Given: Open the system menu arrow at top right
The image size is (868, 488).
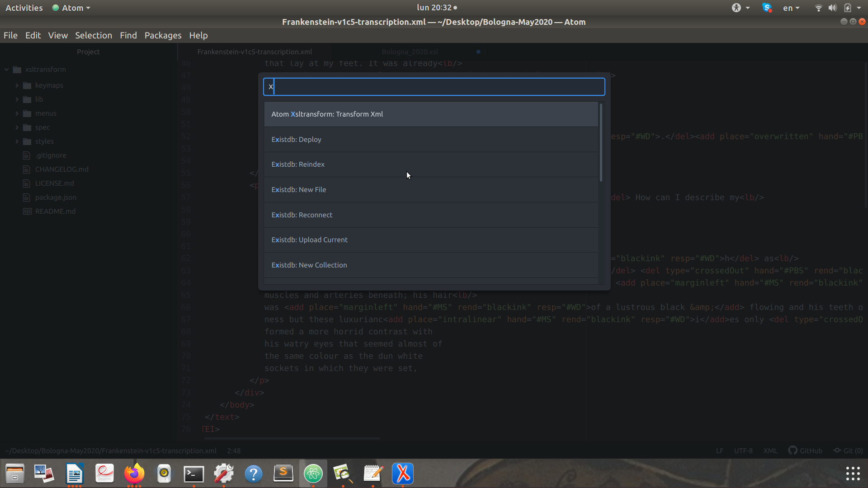Looking at the screenshot, I should (859, 8).
